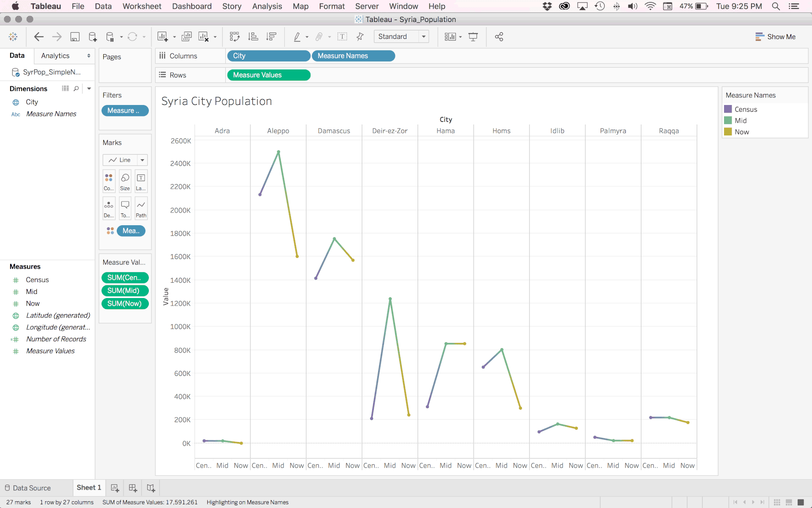This screenshot has width=812, height=508.
Task: Click the Highlight pen icon
Action: (297, 37)
